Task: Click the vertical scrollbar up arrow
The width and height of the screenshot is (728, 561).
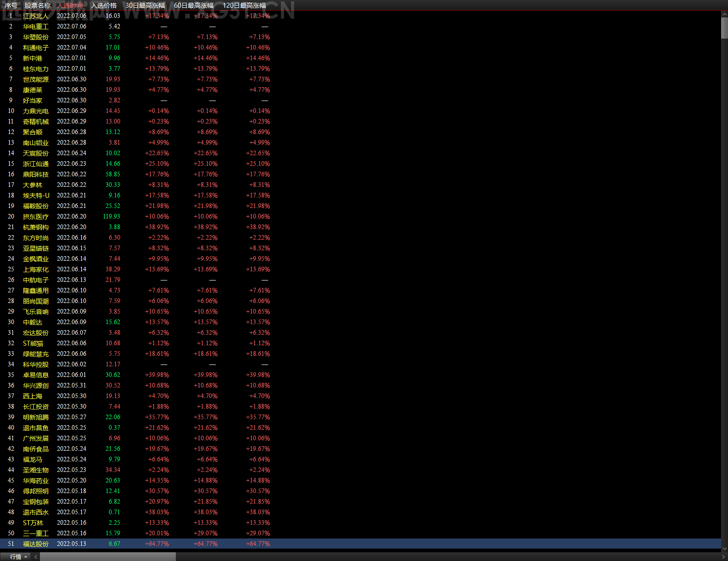Action: 724,14
